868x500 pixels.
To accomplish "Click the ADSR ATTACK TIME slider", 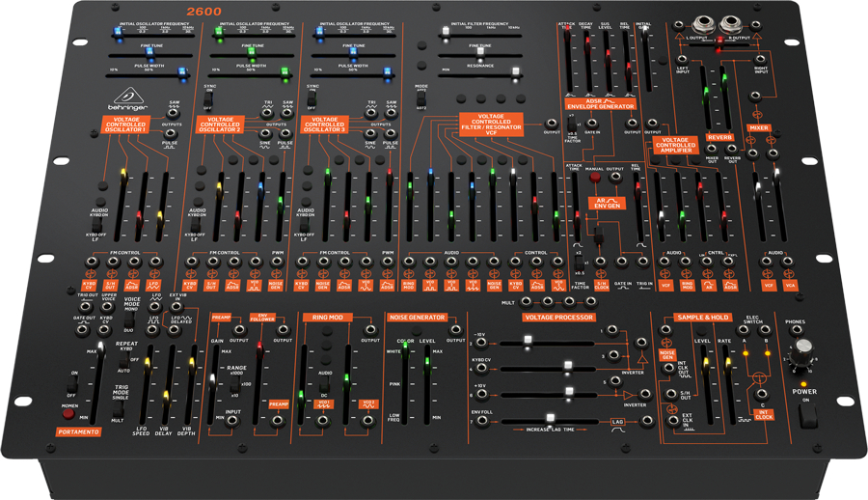I will point(567,60).
